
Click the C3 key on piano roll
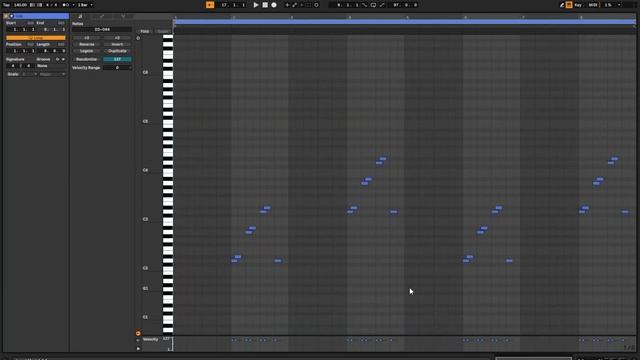(168, 221)
